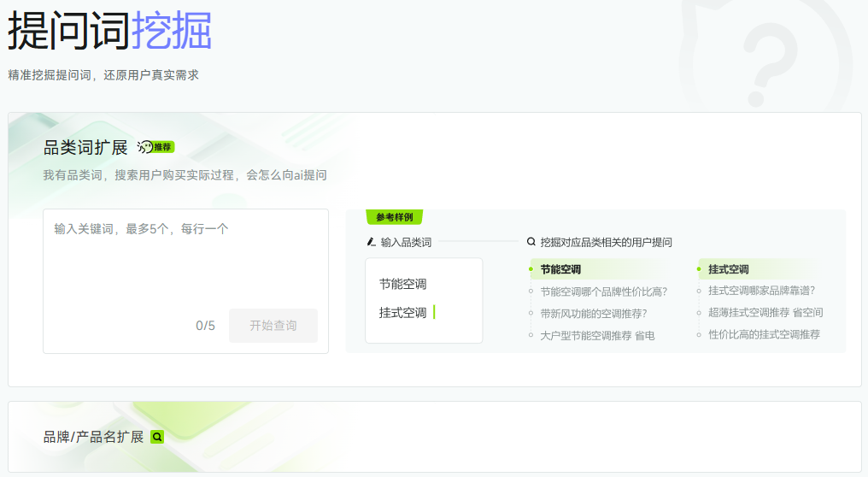The width and height of the screenshot is (868, 477).
Task: Click the 参考样例 green tag
Action: [x=394, y=217]
